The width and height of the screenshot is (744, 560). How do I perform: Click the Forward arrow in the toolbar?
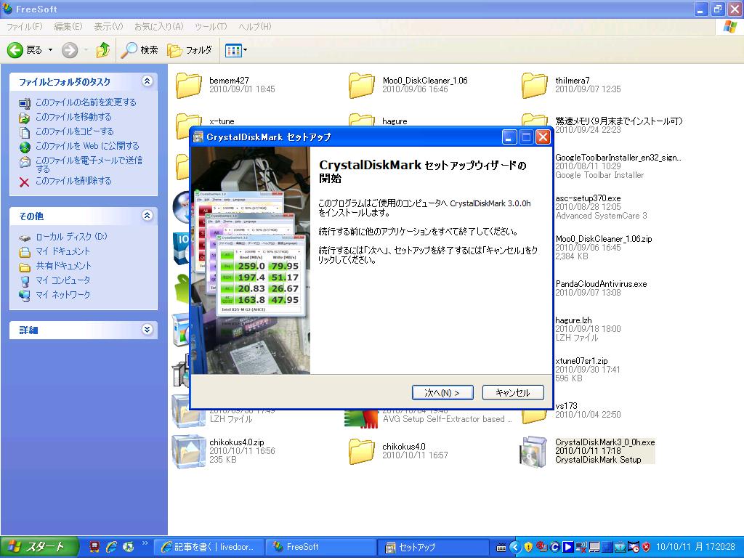[70, 50]
